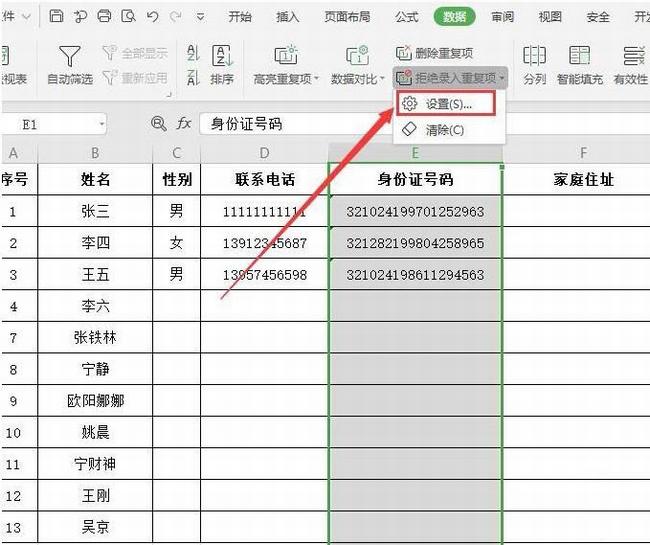Viewport: 650px width, 545px height.
Task: Click header cell 身份证号码
Action: coord(415,179)
